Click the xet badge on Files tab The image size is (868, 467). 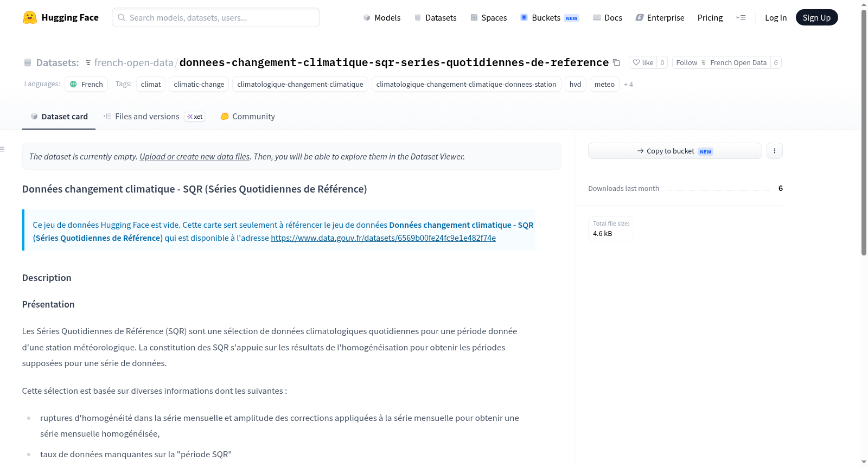[195, 117]
